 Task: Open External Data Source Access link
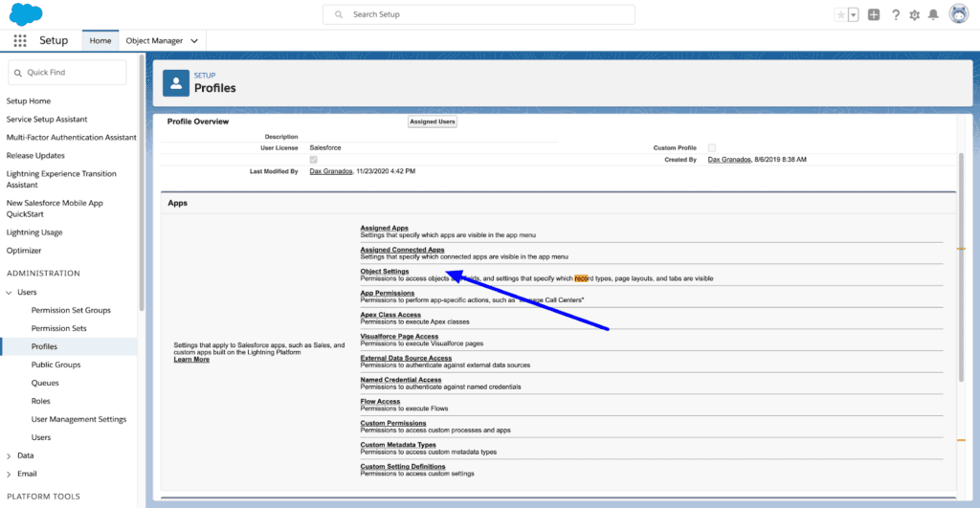point(406,358)
